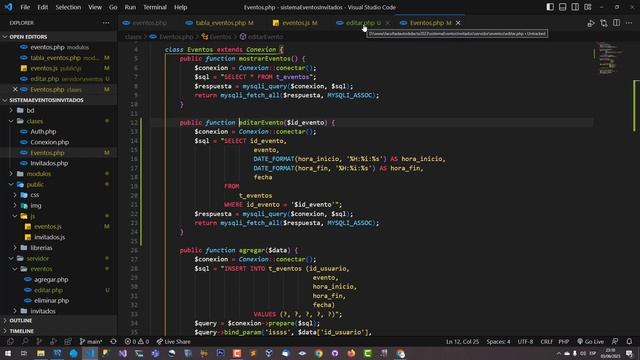Open the Customize Layout icon in title bar
640x360 pixels.
[588, 7]
